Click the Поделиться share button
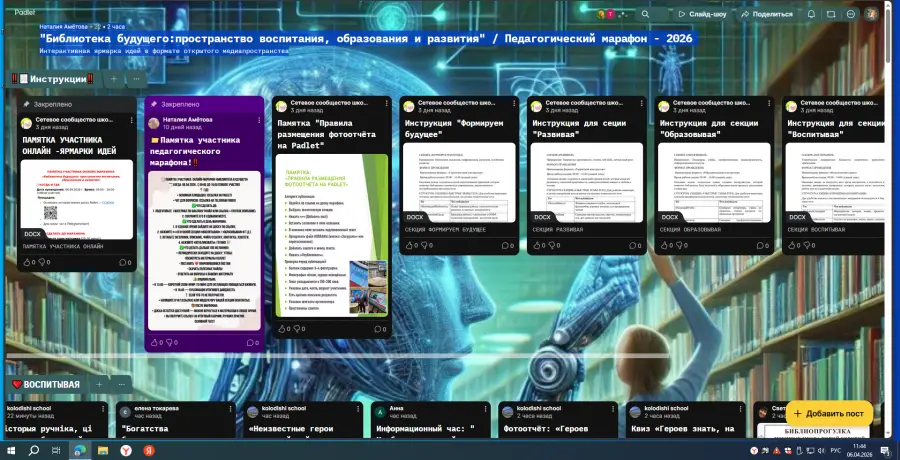The width and height of the screenshot is (900, 460). tap(765, 14)
